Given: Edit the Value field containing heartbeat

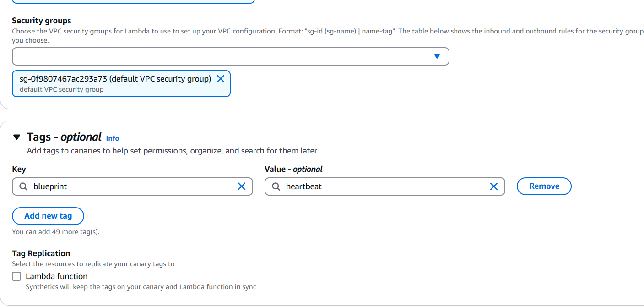Looking at the screenshot, I should (385, 186).
